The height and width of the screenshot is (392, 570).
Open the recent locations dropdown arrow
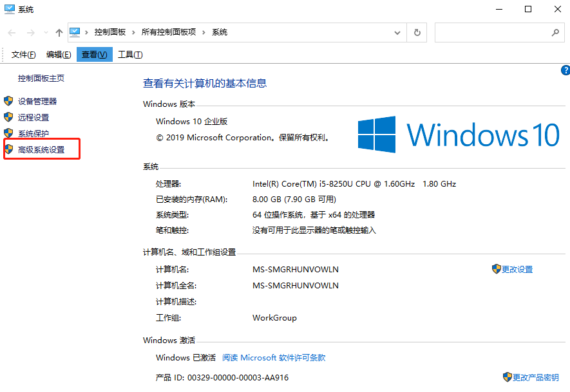pos(46,33)
